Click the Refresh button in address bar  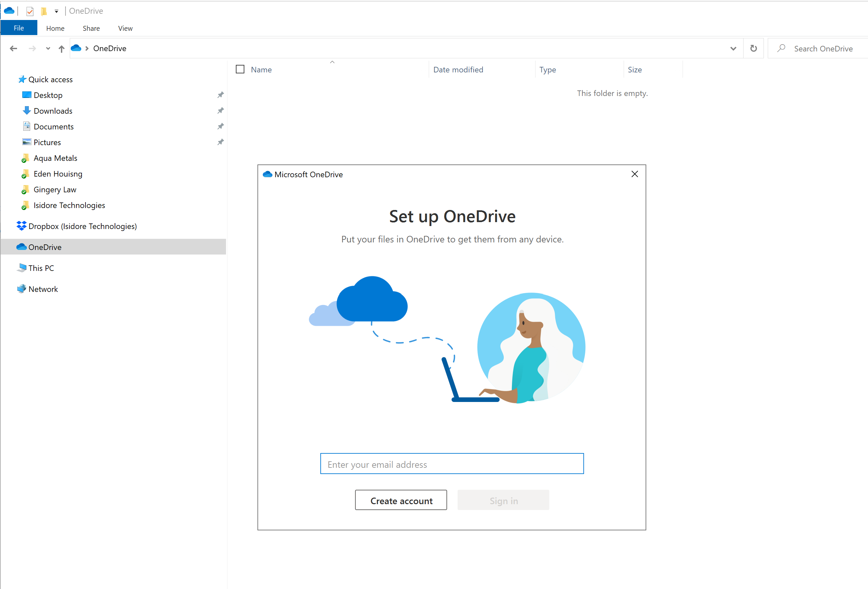pos(753,48)
